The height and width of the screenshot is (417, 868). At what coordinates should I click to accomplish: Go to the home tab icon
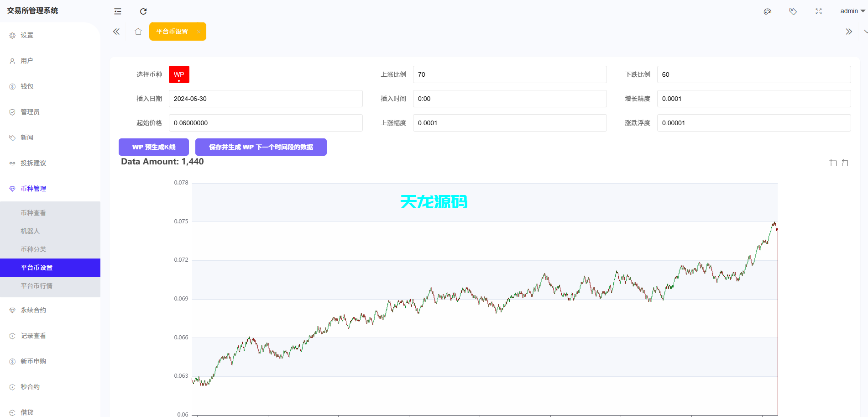pyautogui.click(x=138, y=32)
